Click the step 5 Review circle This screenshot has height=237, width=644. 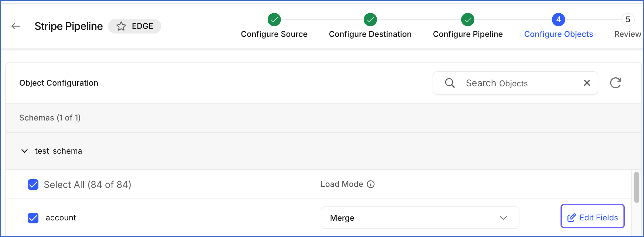click(628, 20)
